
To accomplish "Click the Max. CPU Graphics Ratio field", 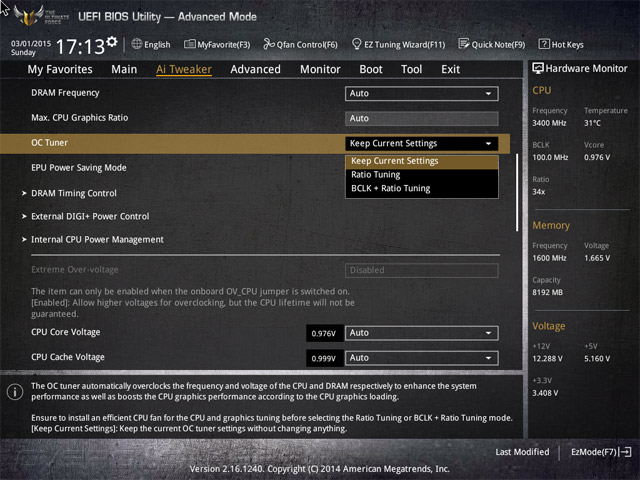I will tap(422, 118).
